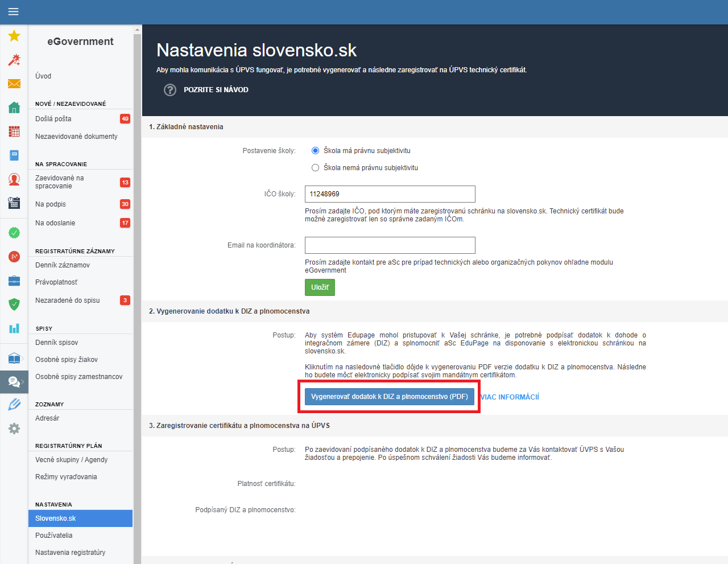The height and width of the screenshot is (564, 728).
Task: Click the green checkmark badge icon
Action: pos(14,233)
